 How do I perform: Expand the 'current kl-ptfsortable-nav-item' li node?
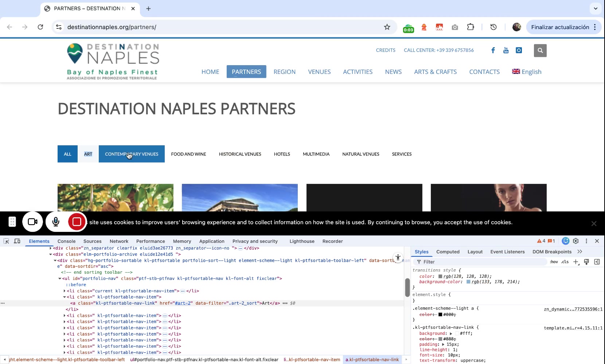(x=65, y=291)
